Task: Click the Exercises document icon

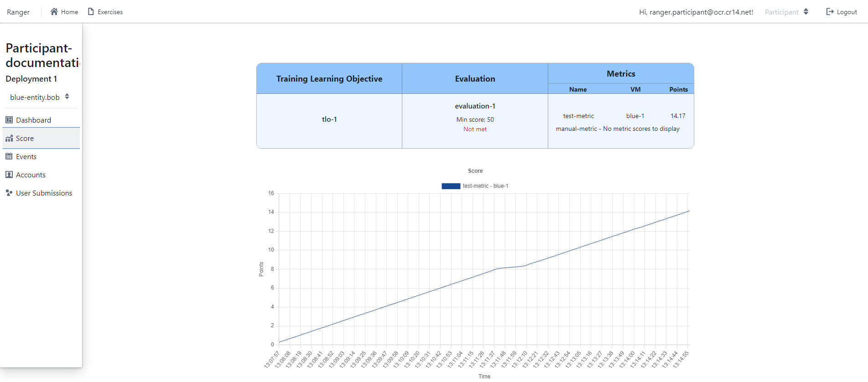Action: [91, 11]
